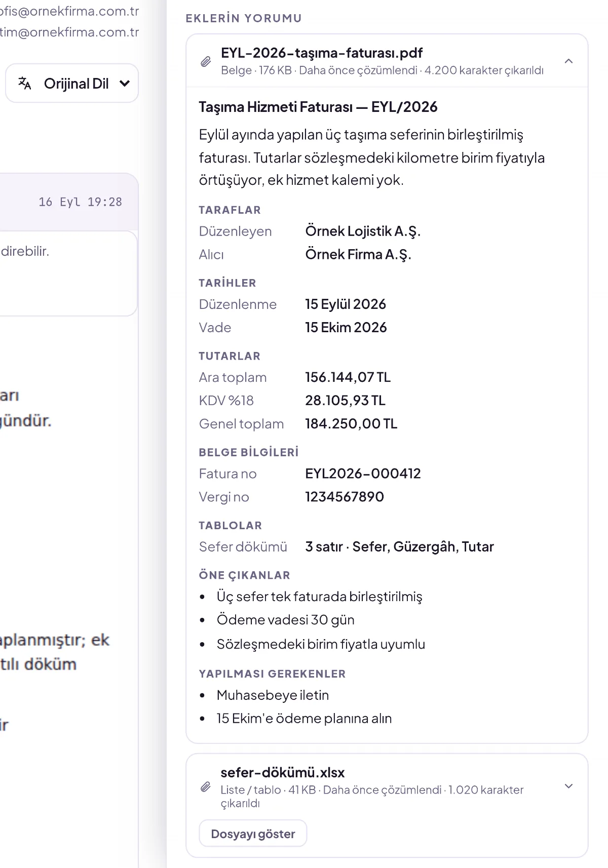Click the Sefer dökümü table label
This screenshot has width=608, height=868.
point(243,547)
